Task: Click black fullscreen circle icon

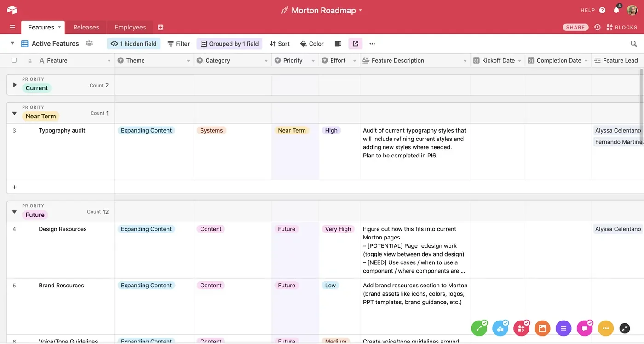Action: pos(625,328)
